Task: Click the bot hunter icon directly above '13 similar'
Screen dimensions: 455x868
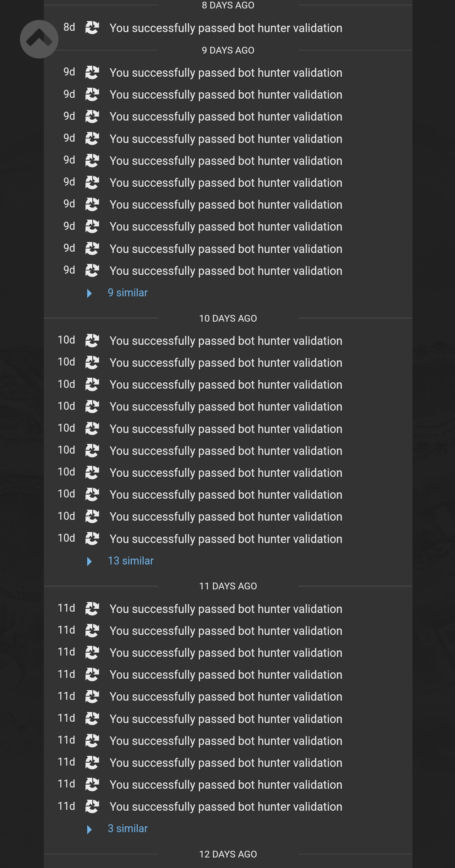Action: click(x=92, y=538)
